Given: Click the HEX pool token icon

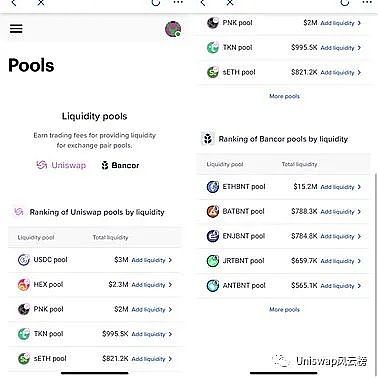Looking at the screenshot, I should click(x=24, y=284).
